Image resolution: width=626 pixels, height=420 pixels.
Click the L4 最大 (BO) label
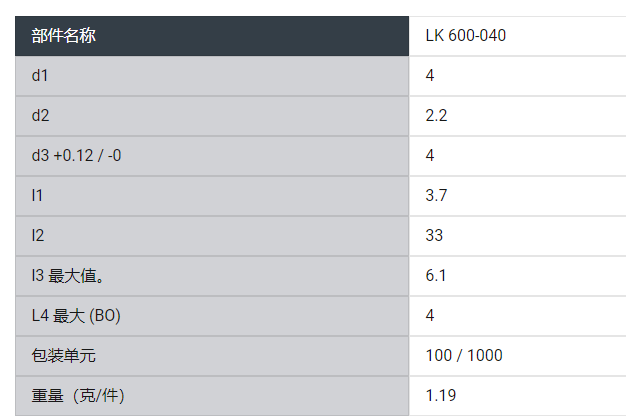click(76, 316)
